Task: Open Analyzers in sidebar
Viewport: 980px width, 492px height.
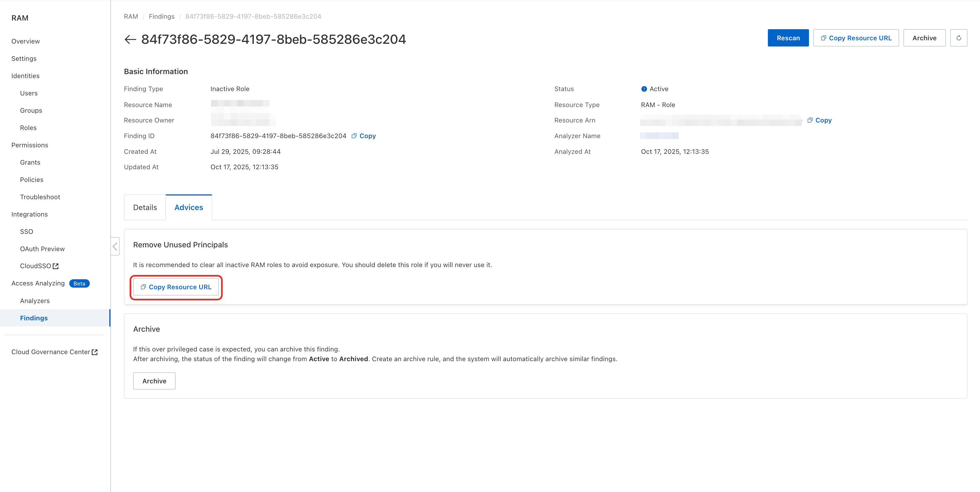Action: point(35,301)
